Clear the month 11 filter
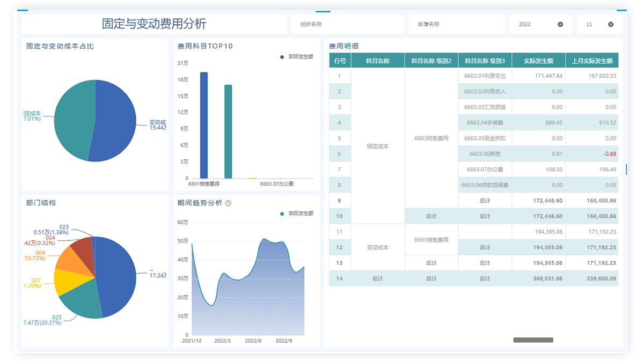The width and height of the screenshot is (644, 362). click(x=611, y=24)
